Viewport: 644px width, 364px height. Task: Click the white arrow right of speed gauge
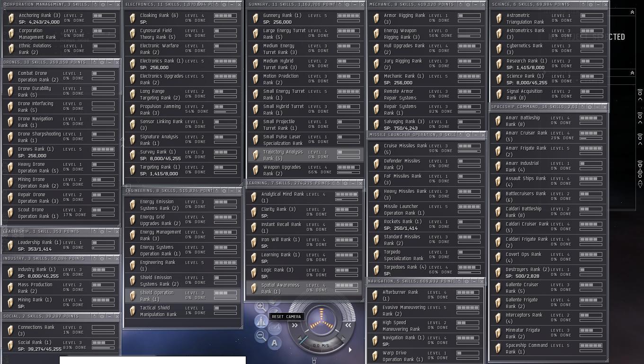[350, 350]
